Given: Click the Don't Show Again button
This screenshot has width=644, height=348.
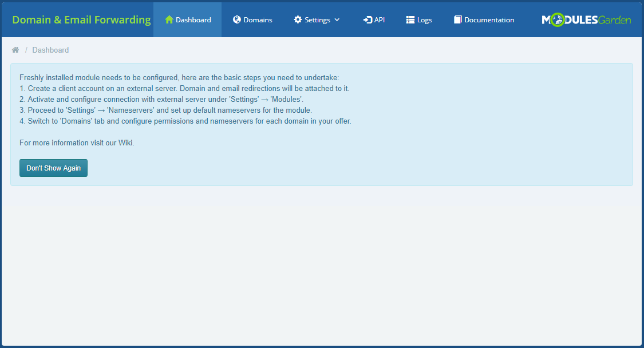Looking at the screenshot, I should (x=53, y=168).
